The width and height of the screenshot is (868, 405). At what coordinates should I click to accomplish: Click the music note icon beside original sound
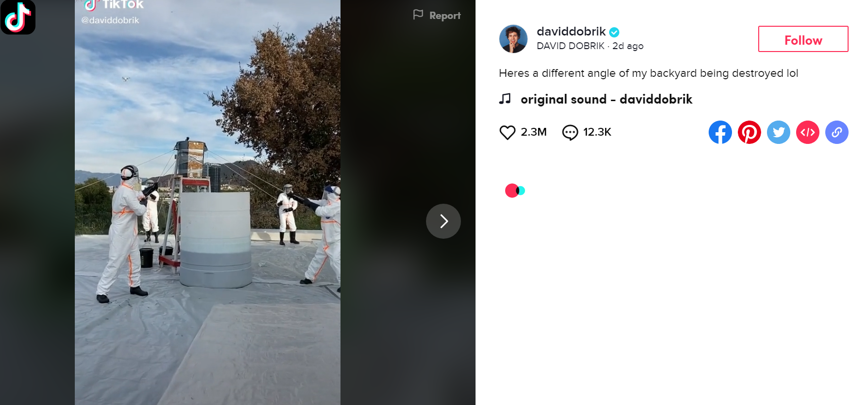(505, 99)
